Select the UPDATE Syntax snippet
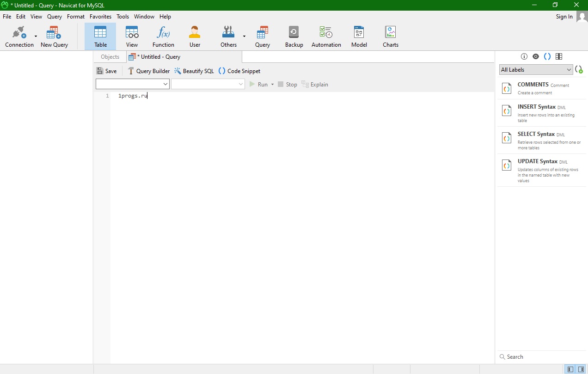The height and width of the screenshot is (374, 588). (542, 171)
